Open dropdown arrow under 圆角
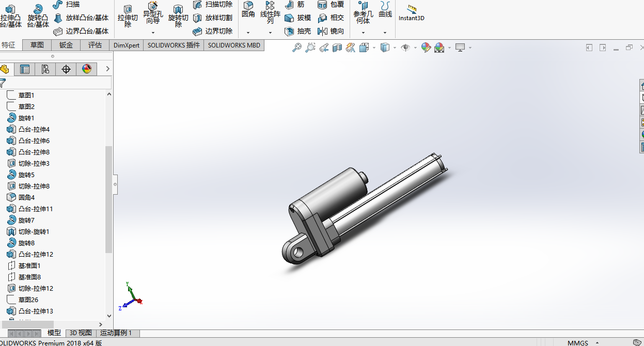The width and height of the screenshot is (644, 346). coord(248,32)
